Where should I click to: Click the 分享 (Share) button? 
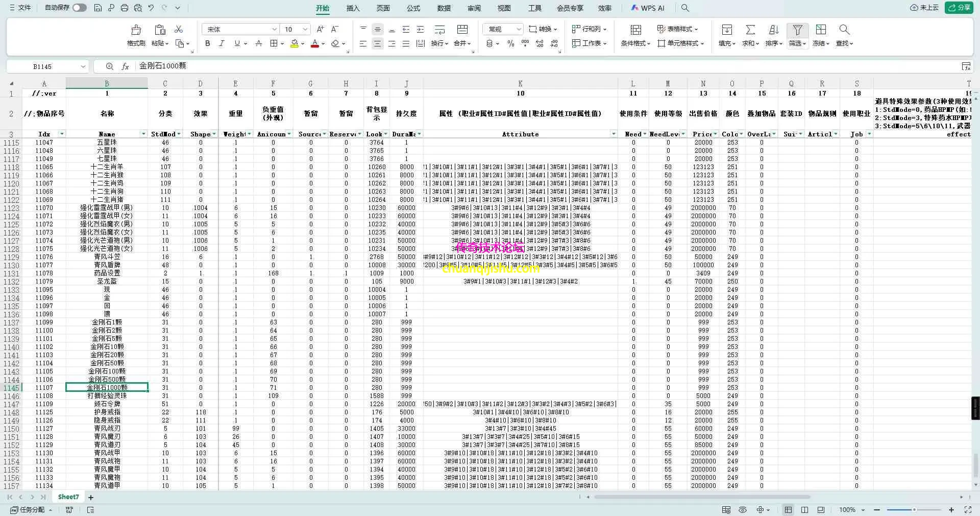point(961,8)
